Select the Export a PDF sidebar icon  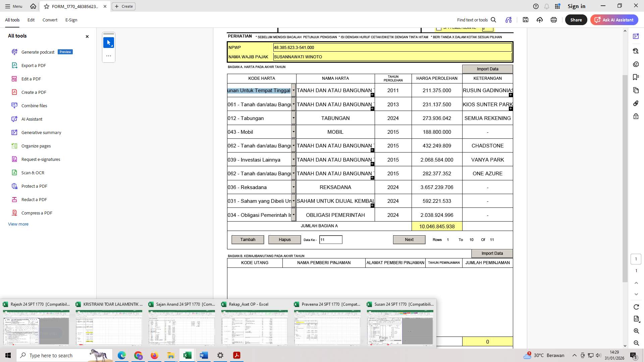point(14,65)
